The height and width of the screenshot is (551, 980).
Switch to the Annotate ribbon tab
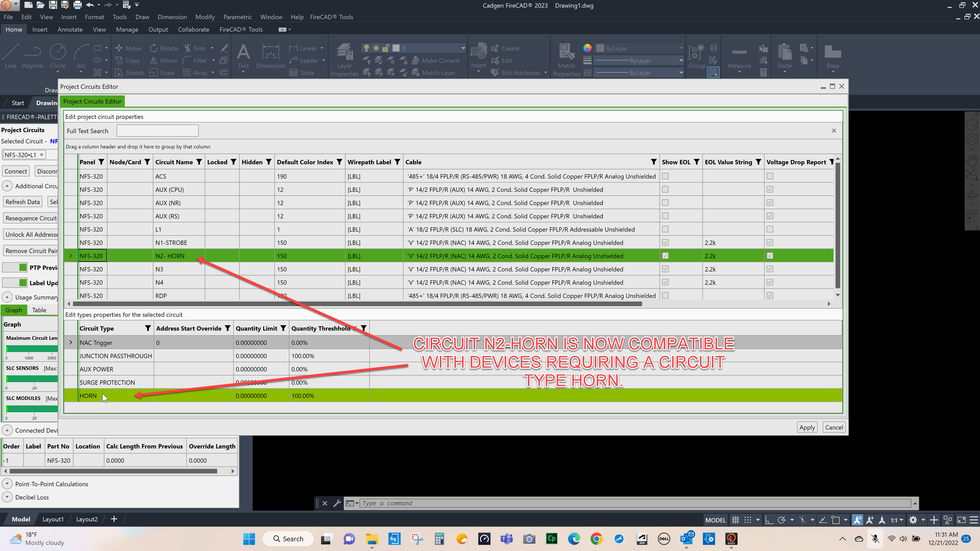[x=70, y=30]
